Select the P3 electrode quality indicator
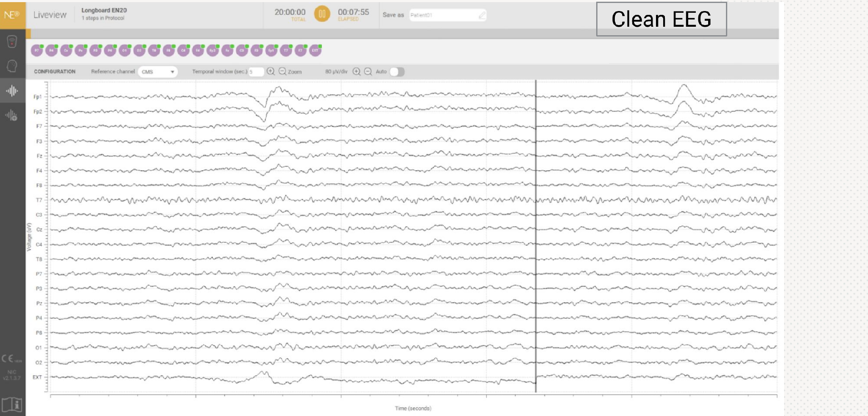The height and width of the screenshot is (416, 868). (95, 51)
